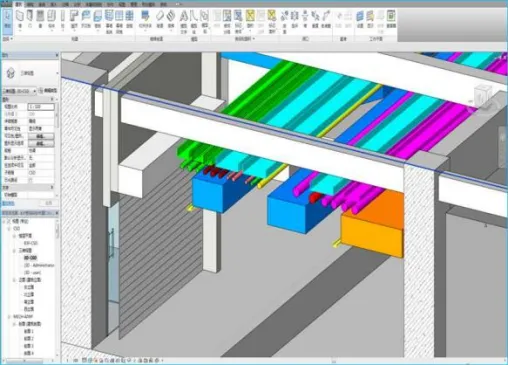This screenshot has width=509, height=366.
Task: Select the Curtain System tool
Action: click(109, 21)
